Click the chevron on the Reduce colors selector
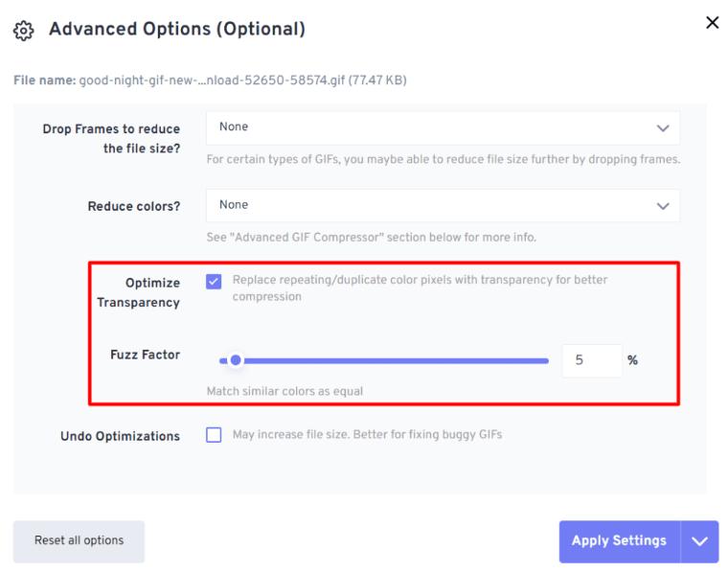 click(x=663, y=206)
